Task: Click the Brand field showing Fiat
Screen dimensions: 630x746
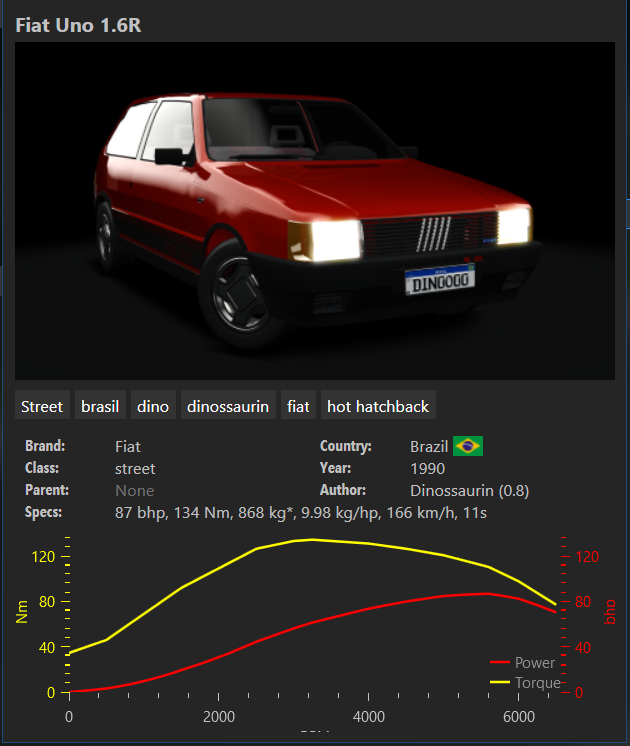Action: 128,447
